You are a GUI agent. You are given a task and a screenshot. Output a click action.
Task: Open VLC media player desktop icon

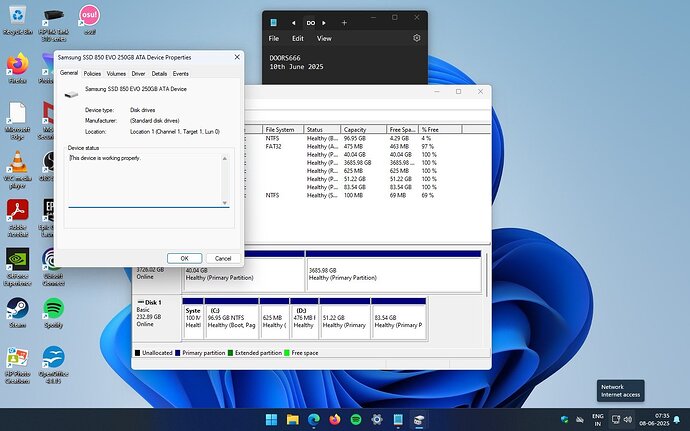[x=18, y=169]
